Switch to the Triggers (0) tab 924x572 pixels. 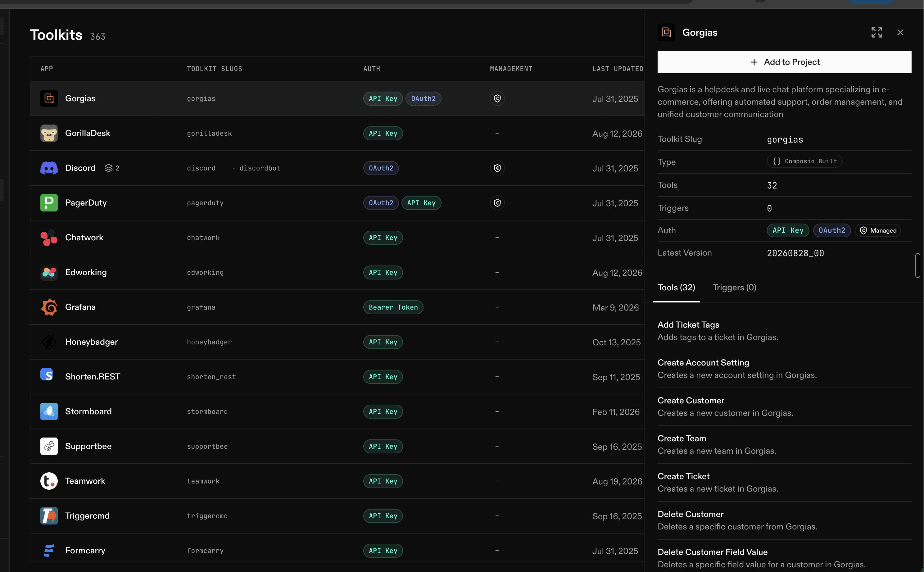[734, 288]
